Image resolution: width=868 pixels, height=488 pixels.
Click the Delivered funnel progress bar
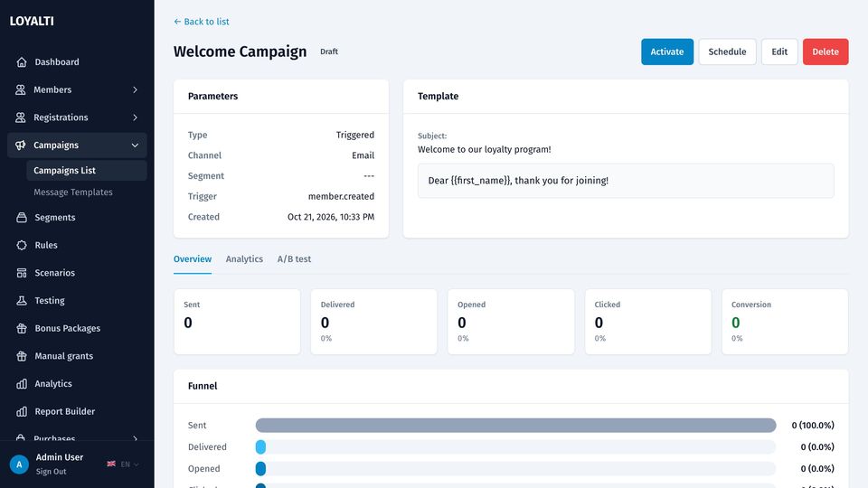[x=515, y=446]
